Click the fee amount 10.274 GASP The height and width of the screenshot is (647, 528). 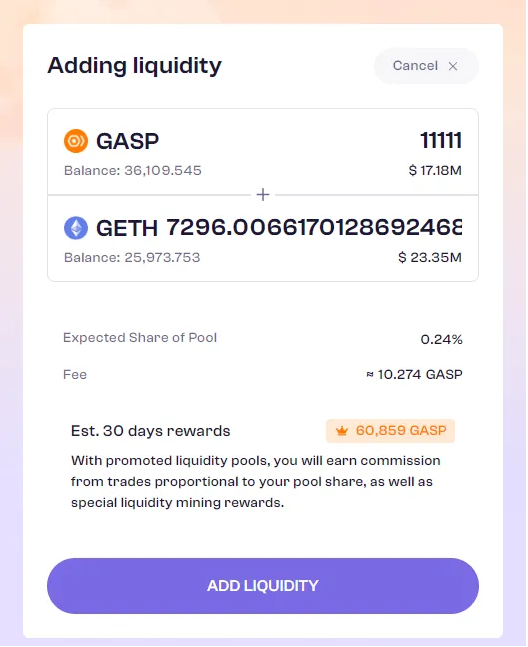click(414, 375)
